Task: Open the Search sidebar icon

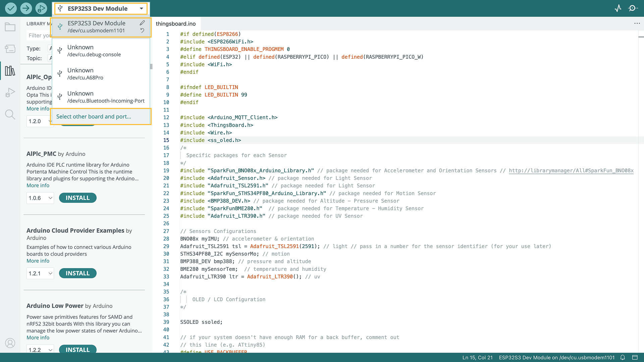Action: (10, 115)
